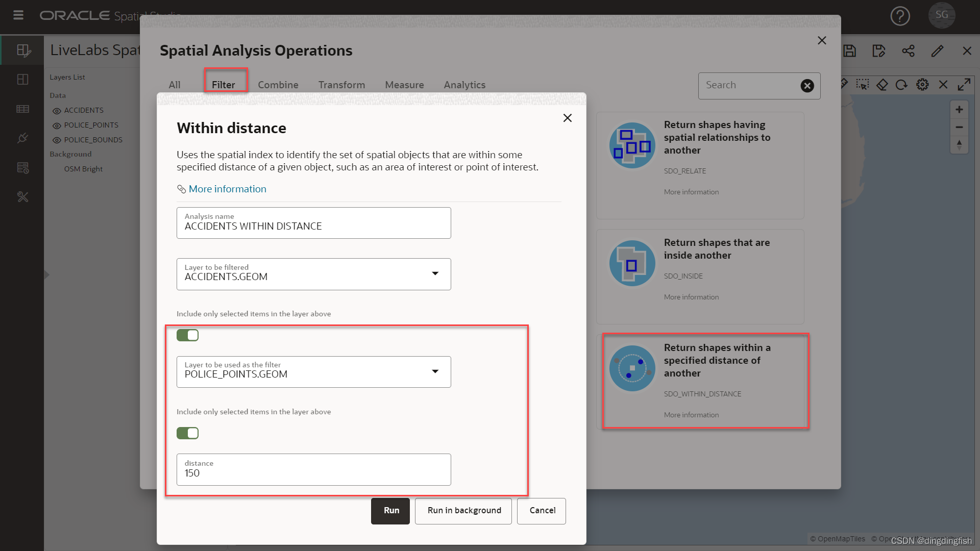Switch to the Analytics tab
The height and width of the screenshot is (551, 980).
coord(464,85)
